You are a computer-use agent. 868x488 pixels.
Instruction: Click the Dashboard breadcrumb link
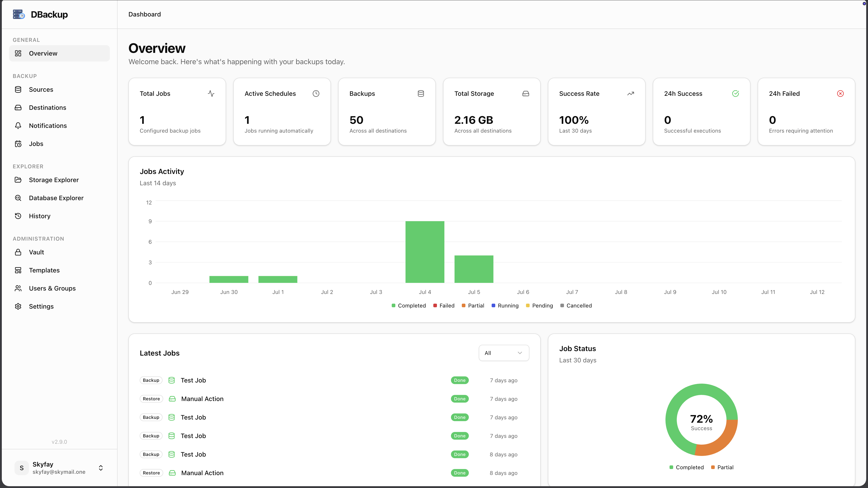click(x=145, y=14)
